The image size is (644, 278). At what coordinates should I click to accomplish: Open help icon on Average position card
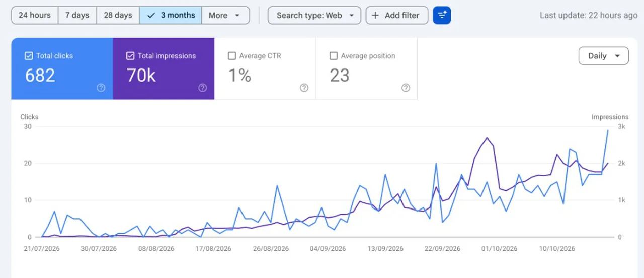point(406,88)
